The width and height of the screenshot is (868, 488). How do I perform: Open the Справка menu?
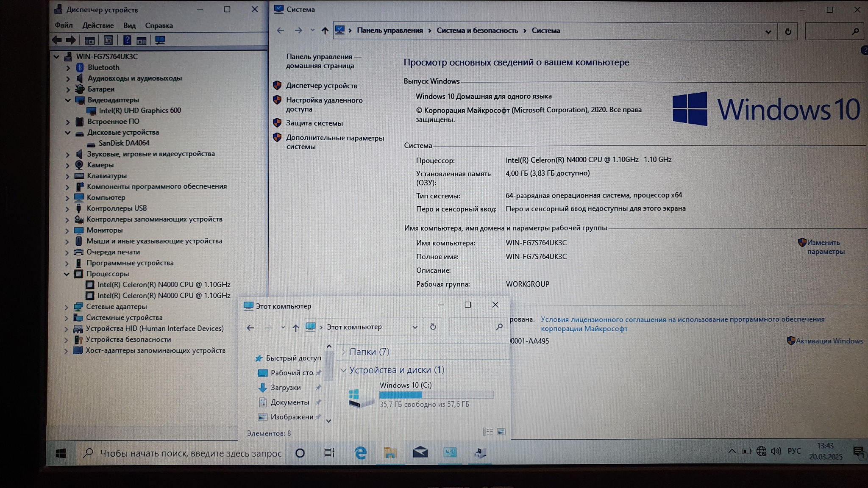pyautogui.click(x=159, y=25)
